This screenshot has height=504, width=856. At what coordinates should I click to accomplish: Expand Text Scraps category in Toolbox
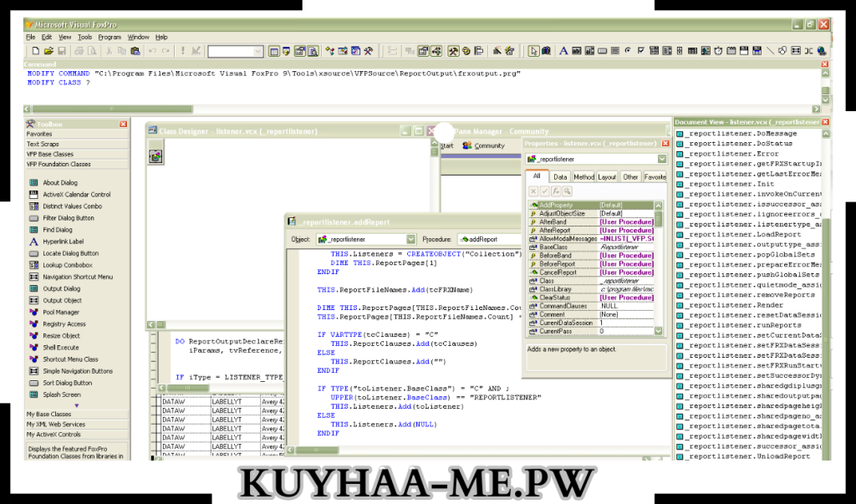[x=76, y=144]
